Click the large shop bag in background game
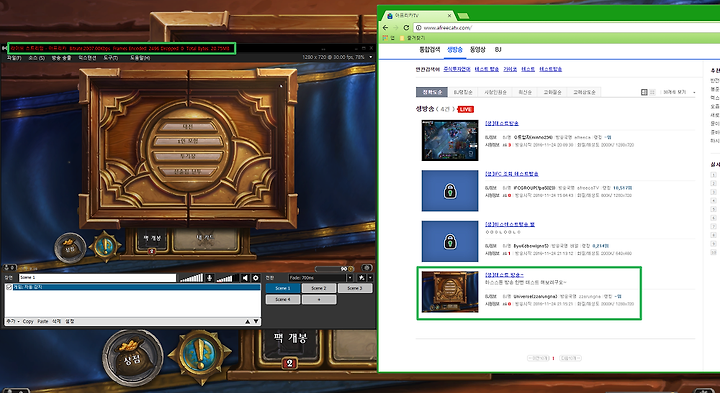The image size is (720, 393). coord(133,358)
